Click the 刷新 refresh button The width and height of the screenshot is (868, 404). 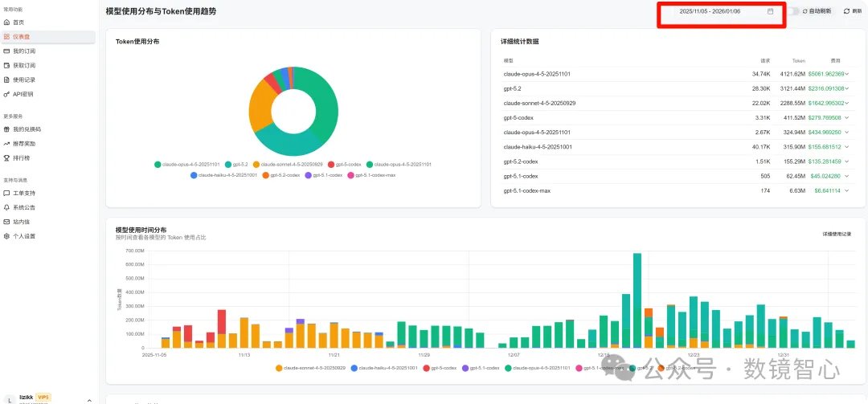(x=853, y=11)
